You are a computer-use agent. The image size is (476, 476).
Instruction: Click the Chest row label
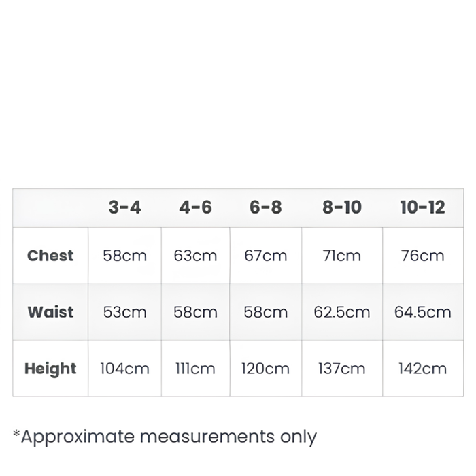point(50,256)
